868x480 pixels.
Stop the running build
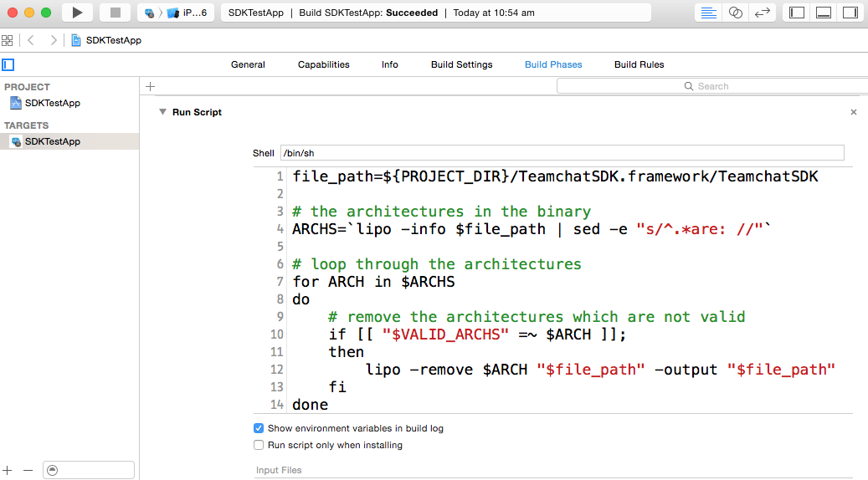tap(116, 13)
